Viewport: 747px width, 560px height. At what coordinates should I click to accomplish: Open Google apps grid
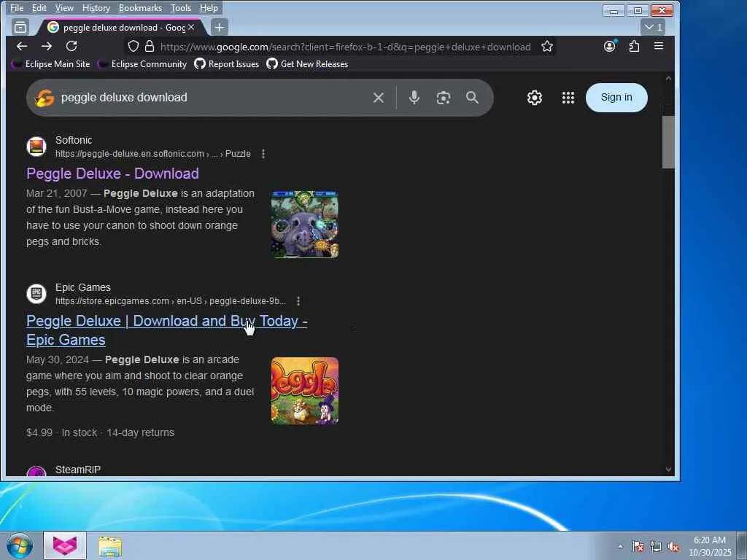(568, 98)
